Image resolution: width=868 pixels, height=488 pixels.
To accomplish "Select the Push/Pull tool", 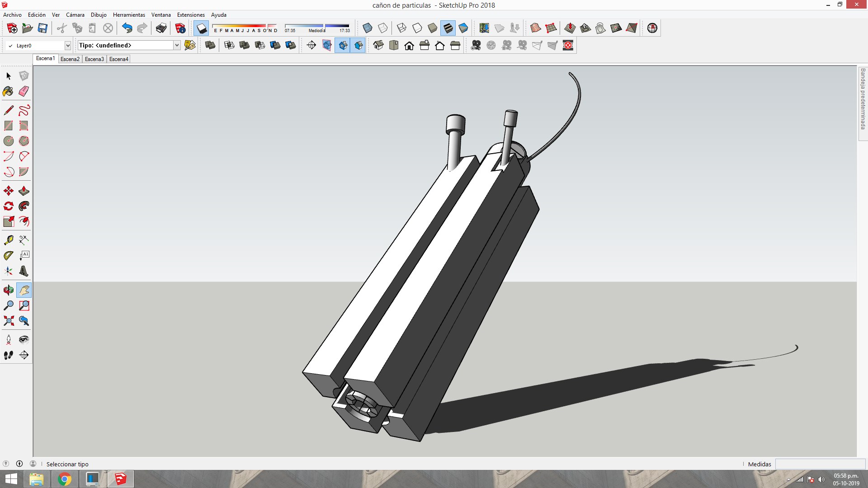I will (24, 191).
